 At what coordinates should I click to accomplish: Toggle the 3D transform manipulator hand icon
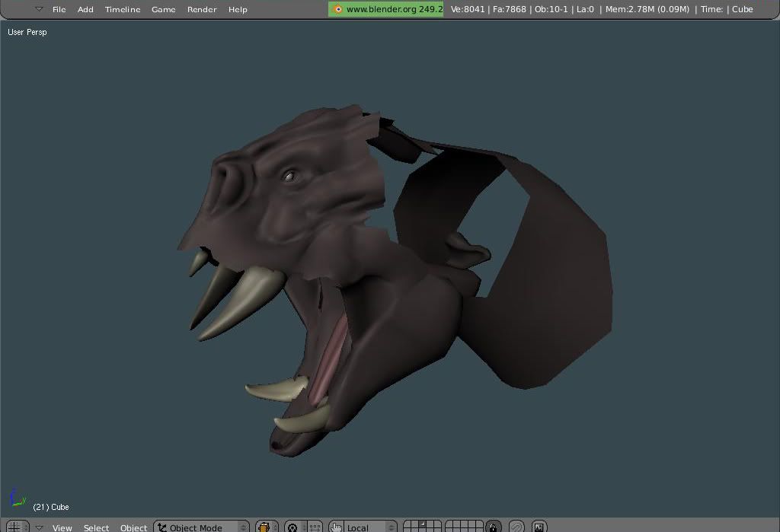tap(337, 527)
